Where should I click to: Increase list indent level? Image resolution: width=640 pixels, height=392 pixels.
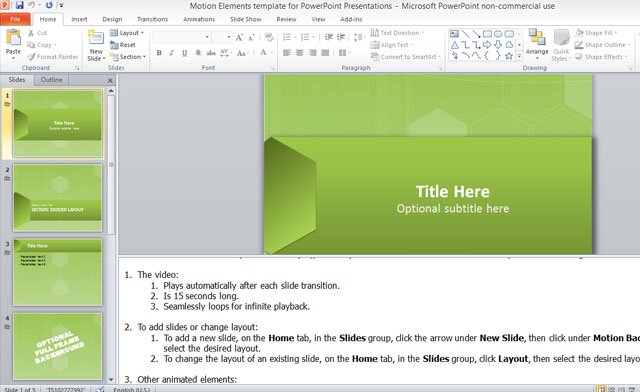pos(341,37)
